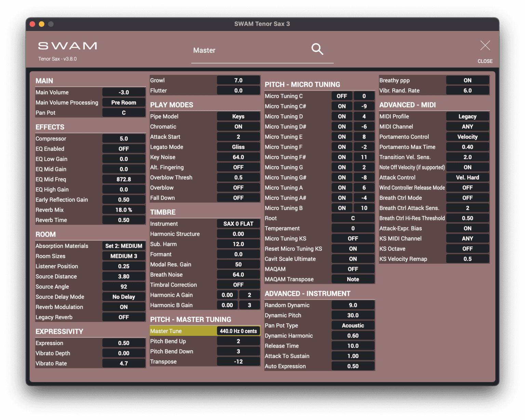Disable Micro Tuning C#

(341, 106)
